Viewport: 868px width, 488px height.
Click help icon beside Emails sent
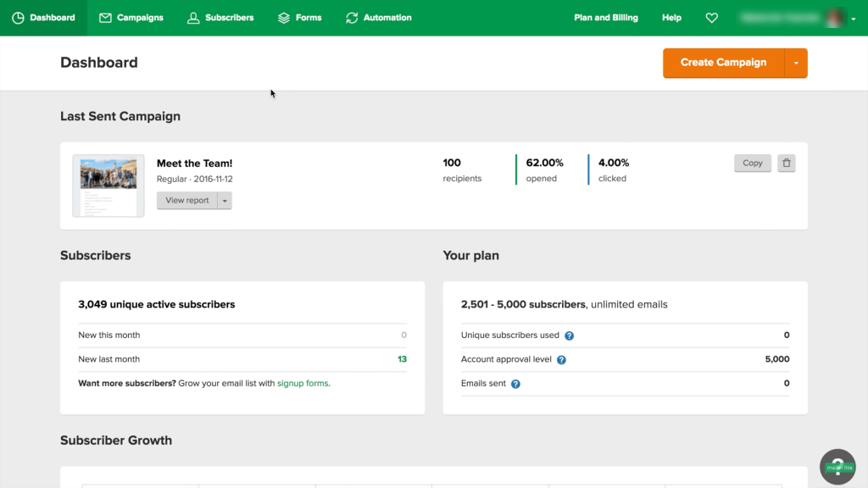(x=515, y=384)
